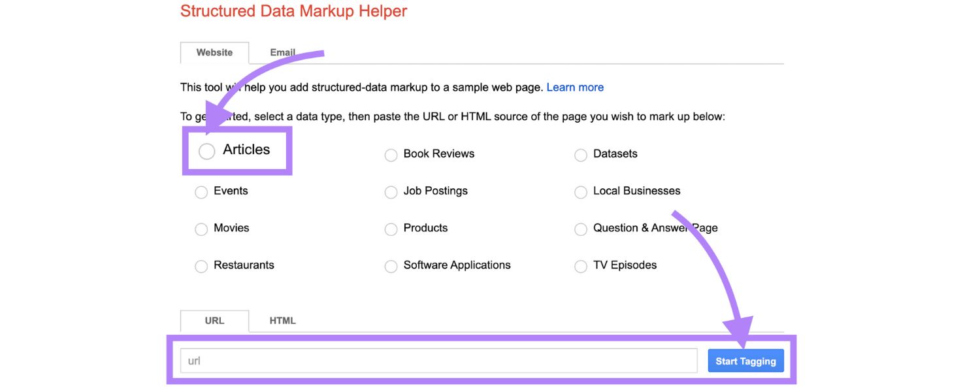Open the Learn more link
Viewport: 980px width, 392px height.
tap(575, 87)
